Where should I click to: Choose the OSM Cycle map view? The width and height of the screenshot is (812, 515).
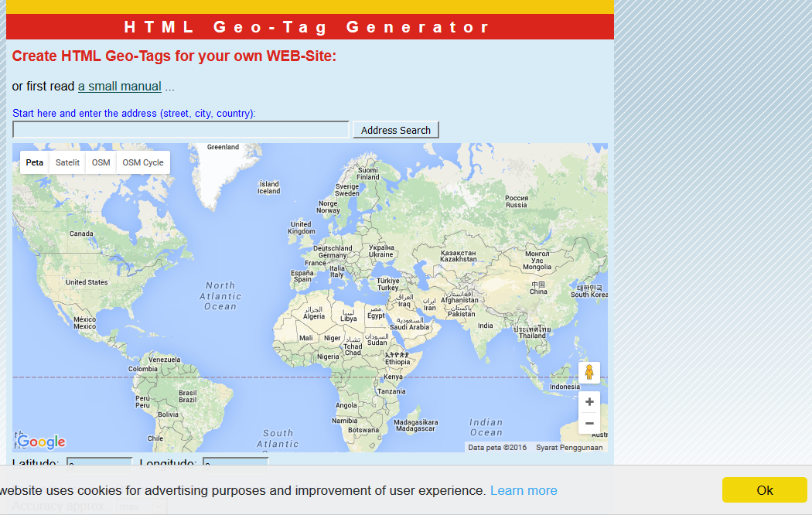142,162
